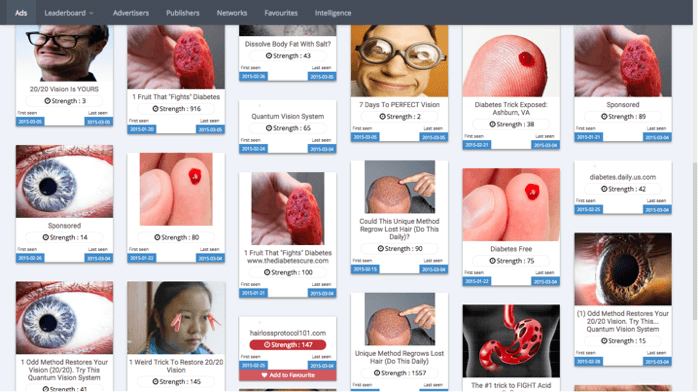Open the Quantum Vision System ad title
Image resolution: width=698 pixels, height=392 pixels.
click(x=288, y=117)
